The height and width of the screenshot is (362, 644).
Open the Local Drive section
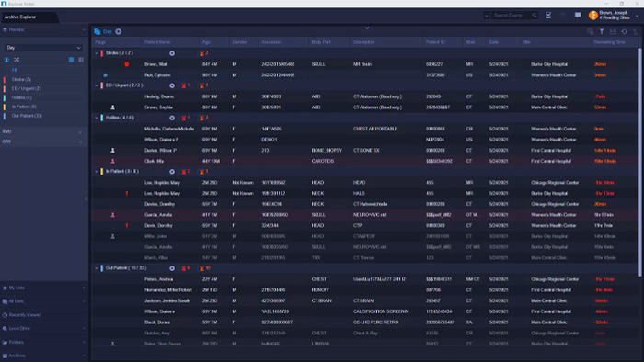(43, 328)
